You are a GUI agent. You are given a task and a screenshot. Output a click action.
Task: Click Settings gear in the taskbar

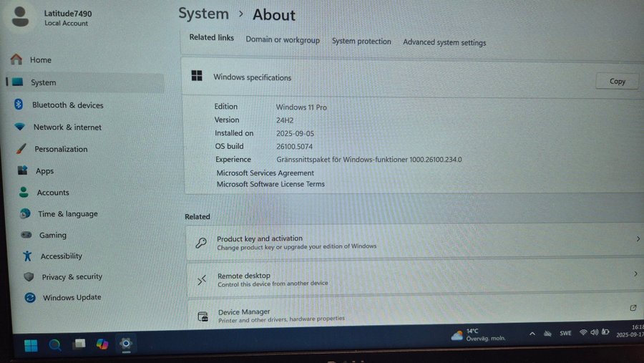(x=126, y=343)
